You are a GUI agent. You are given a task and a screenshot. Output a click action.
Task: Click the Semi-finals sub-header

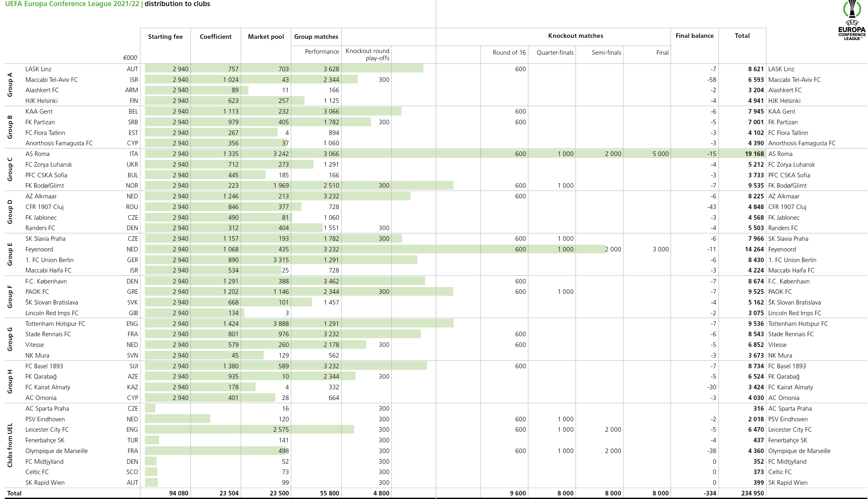click(606, 52)
